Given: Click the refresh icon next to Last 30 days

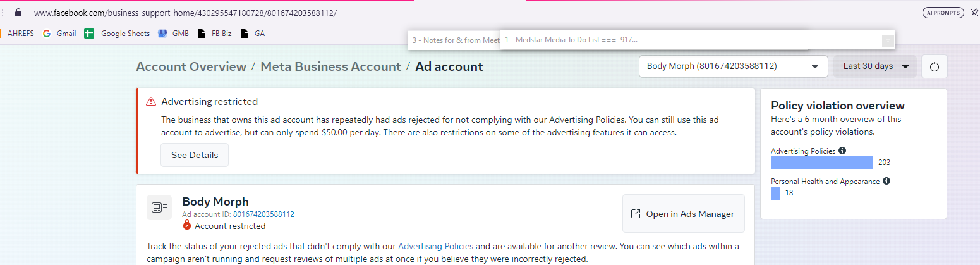Looking at the screenshot, I should (x=935, y=66).
